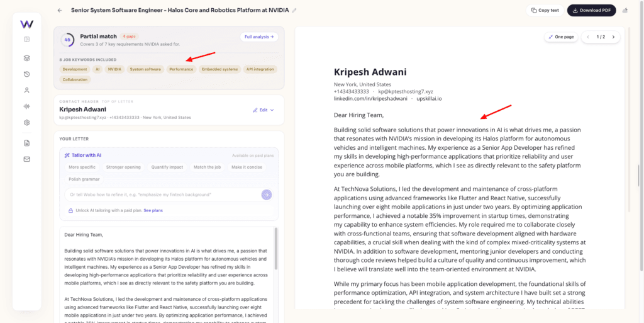Open the stacked layers sidebar icon
The image size is (644, 323).
(x=26, y=58)
